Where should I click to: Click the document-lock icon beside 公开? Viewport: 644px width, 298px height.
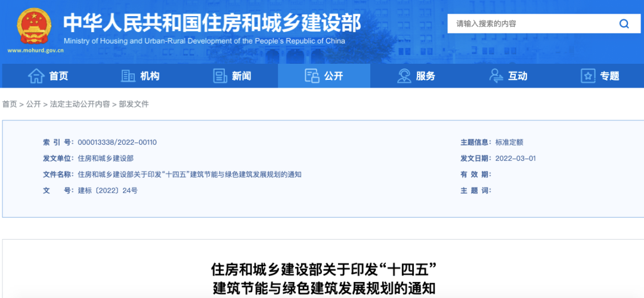[312, 76]
